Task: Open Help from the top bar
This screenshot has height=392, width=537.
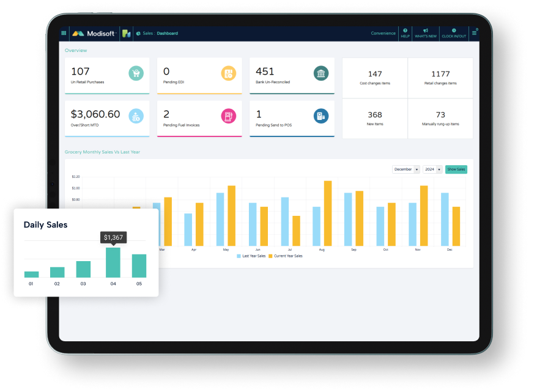Action: pos(405,34)
